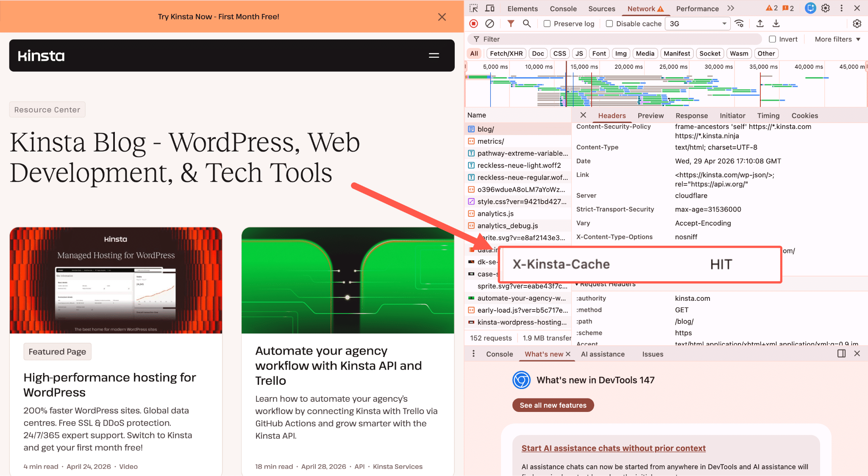Open the Timing tab of request
The height and width of the screenshot is (476, 868).
(768, 115)
